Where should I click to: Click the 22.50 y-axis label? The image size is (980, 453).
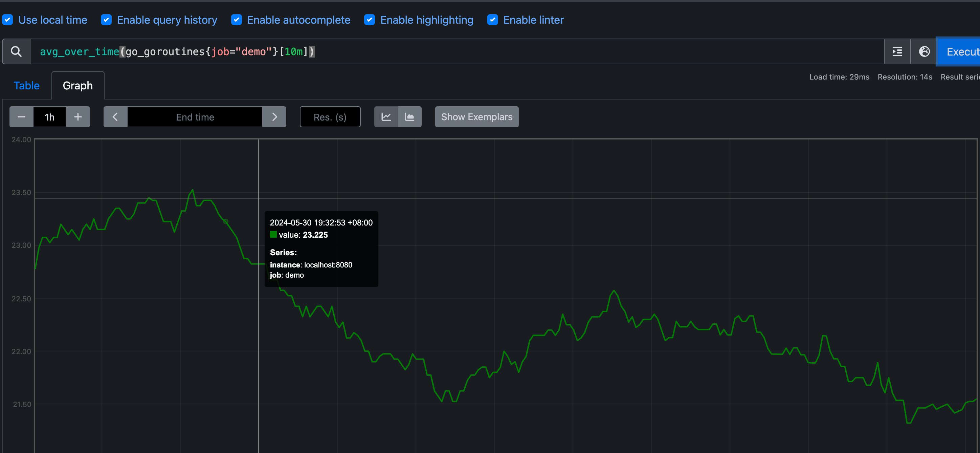[21, 299]
